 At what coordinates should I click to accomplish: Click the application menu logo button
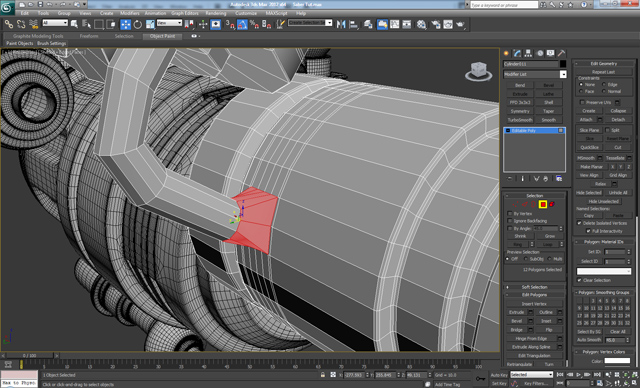click(x=7, y=8)
